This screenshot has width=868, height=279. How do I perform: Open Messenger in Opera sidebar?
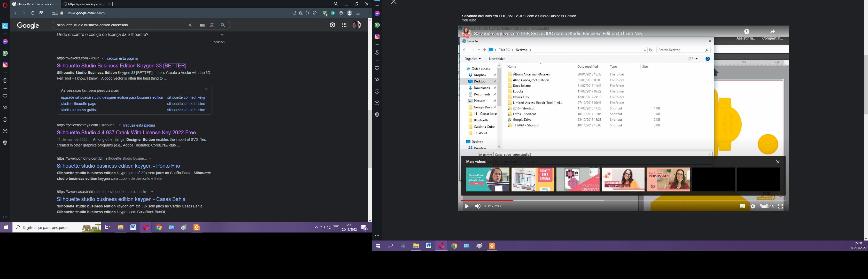pos(5,41)
